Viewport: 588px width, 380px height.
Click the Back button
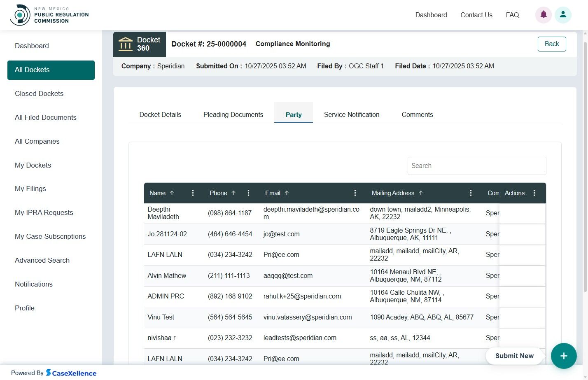coord(552,44)
